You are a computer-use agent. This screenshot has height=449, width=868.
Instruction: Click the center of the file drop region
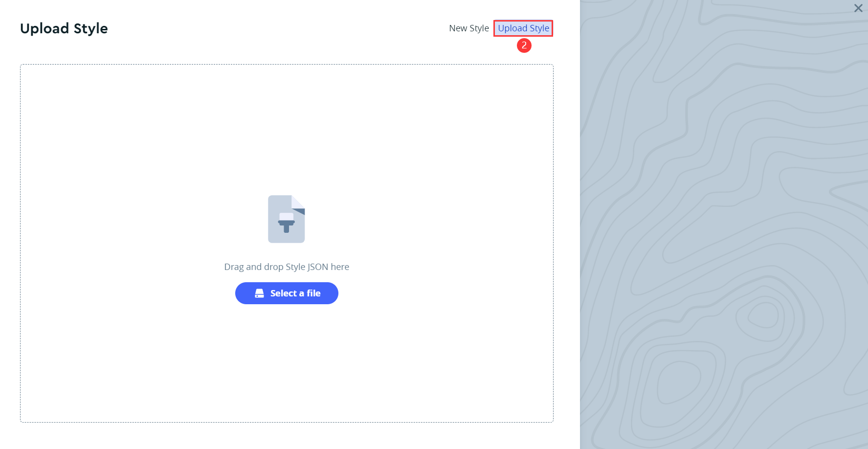pos(287,242)
